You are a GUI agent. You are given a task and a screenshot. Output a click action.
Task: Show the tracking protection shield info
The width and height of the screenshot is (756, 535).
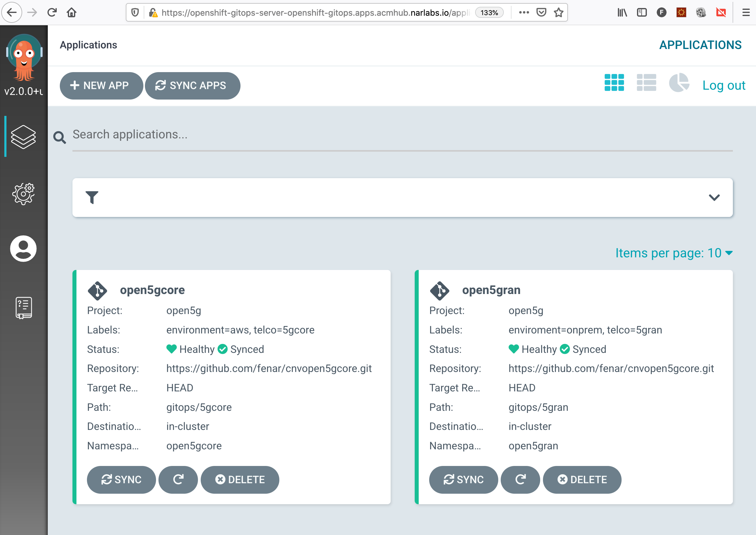point(135,13)
